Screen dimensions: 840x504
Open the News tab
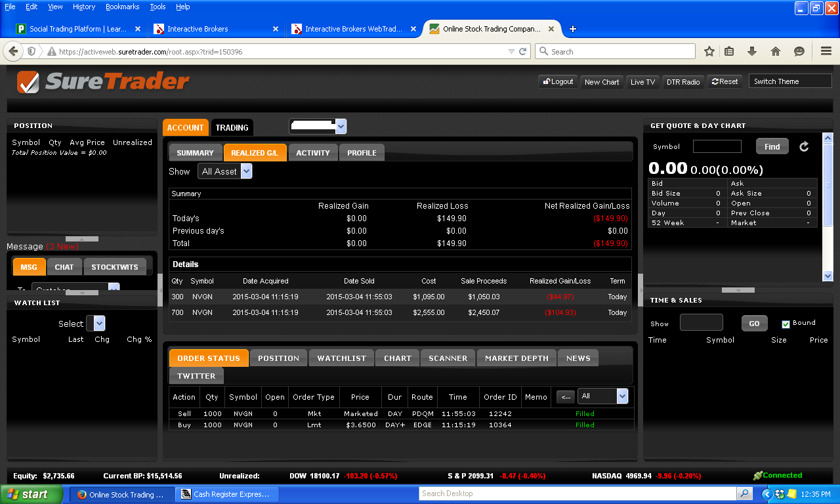coord(578,358)
